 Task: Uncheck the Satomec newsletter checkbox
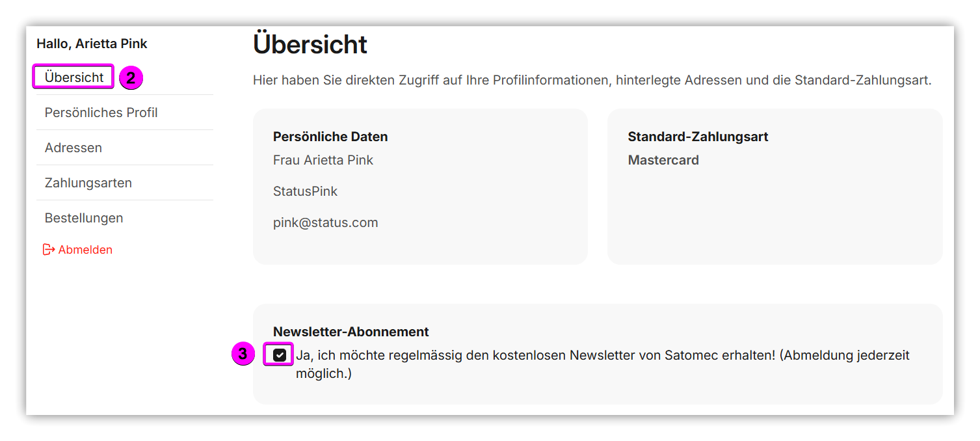280,355
